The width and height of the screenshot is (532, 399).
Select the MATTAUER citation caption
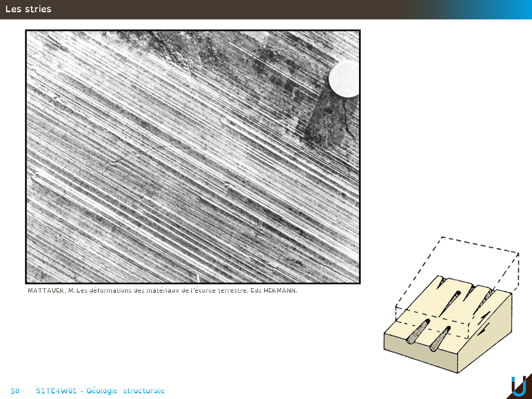[162, 290]
